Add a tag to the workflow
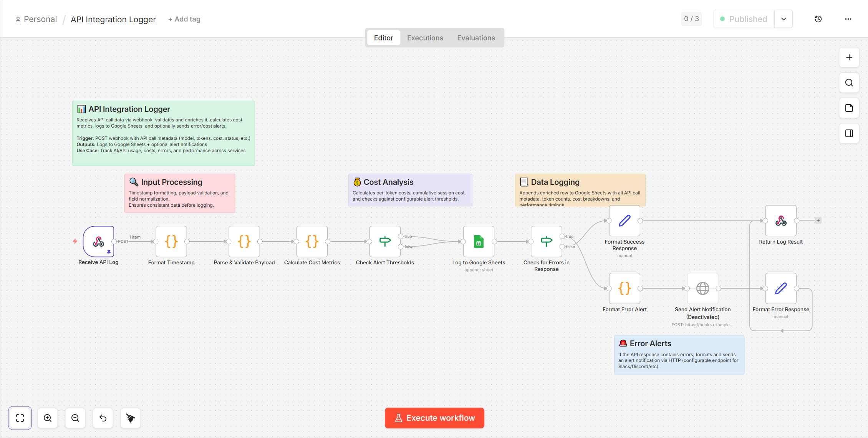Image resolution: width=868 pixels, height=438 pixels. pos(184,19)
